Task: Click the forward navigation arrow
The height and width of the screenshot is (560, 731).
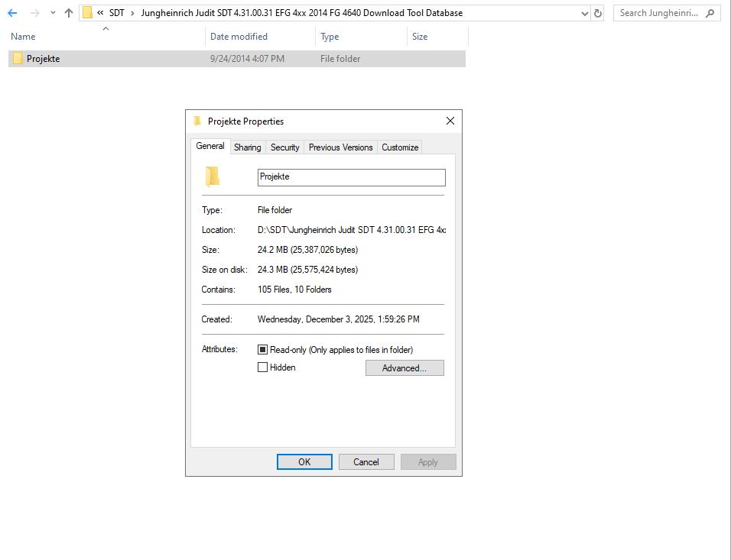Action: [x=35, y=13]
